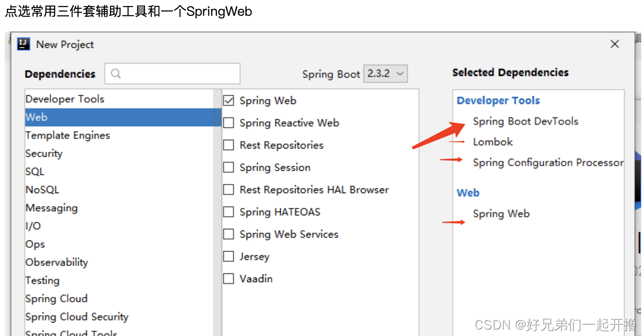The width and height of the screenshot is (644, 336).
Task: Click the IntelliJ IDEA logo icon
Action: 24,44
